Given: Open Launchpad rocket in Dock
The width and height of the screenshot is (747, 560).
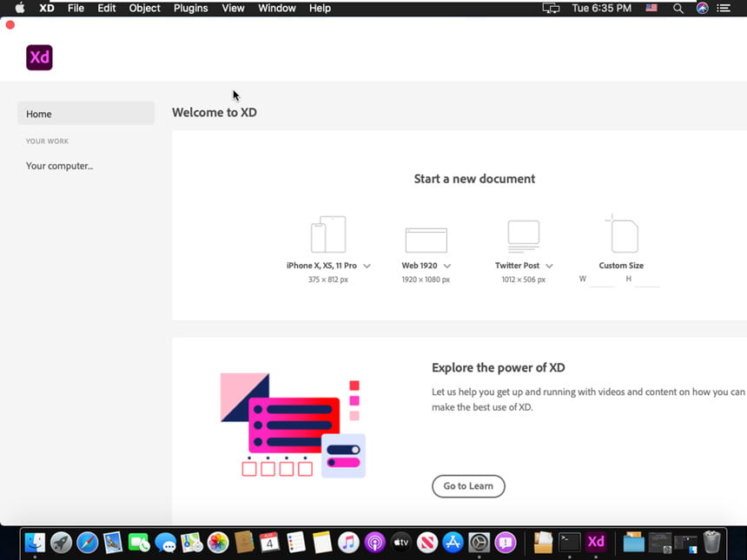Looking at the screenshot, I should click(61, 543).
